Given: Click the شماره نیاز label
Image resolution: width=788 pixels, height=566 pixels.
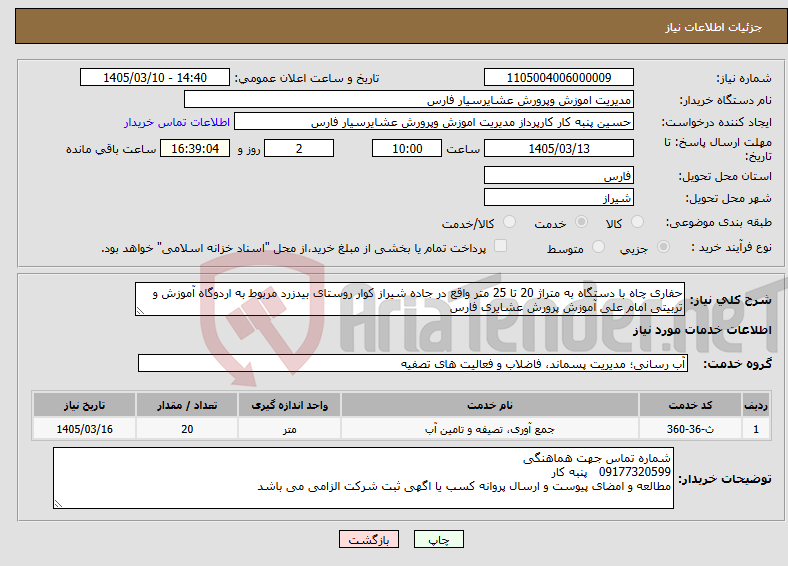Looking at the screenshot, I should coord(744,78).
